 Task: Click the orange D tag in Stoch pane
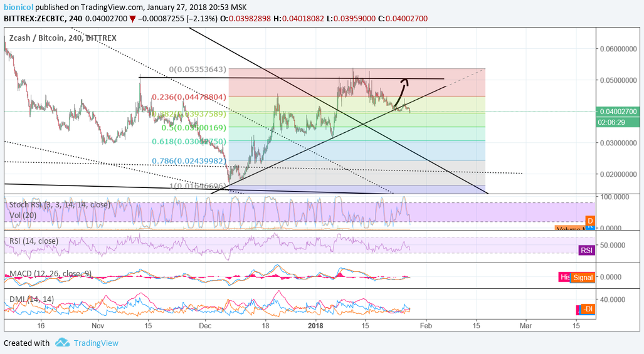[590, 221]
